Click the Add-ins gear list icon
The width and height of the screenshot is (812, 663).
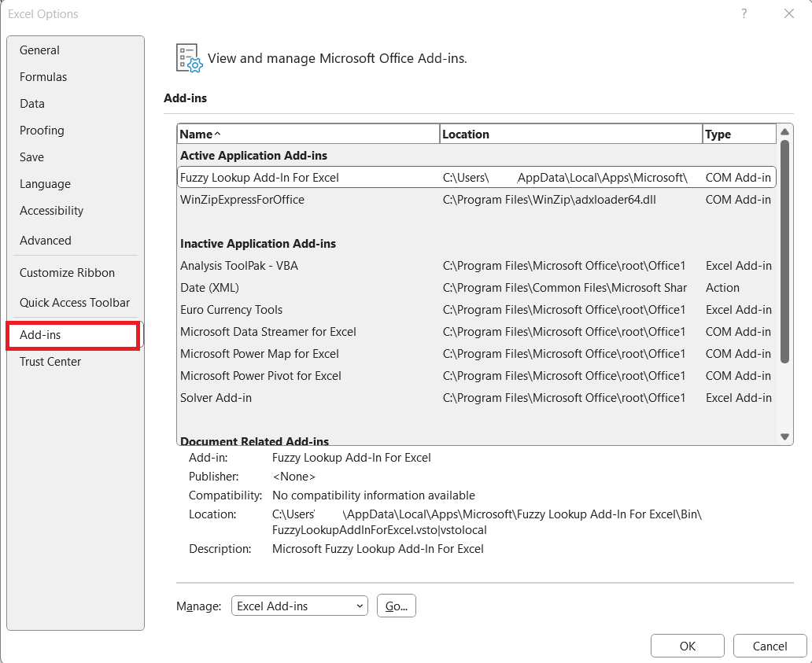tap(189, 58)
